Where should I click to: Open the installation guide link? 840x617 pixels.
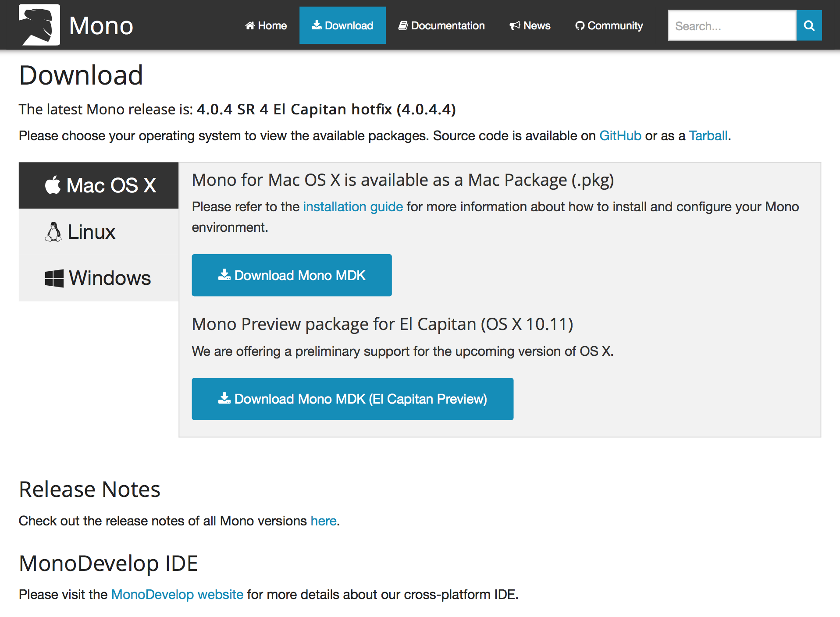[353, 207]
